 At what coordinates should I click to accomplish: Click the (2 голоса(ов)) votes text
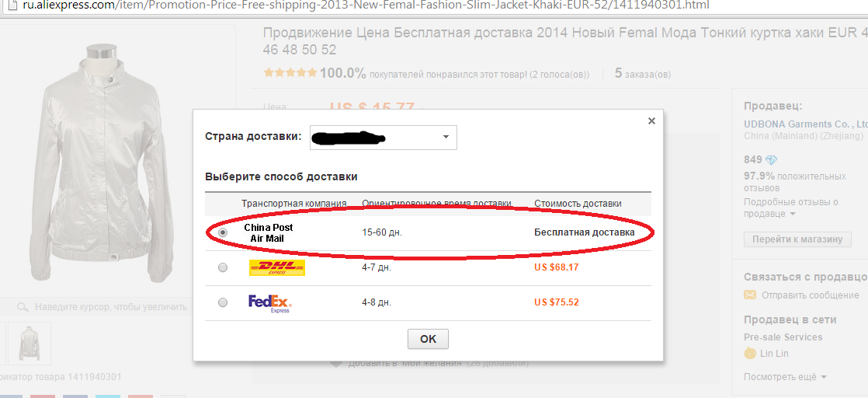[x=559, y=75]
